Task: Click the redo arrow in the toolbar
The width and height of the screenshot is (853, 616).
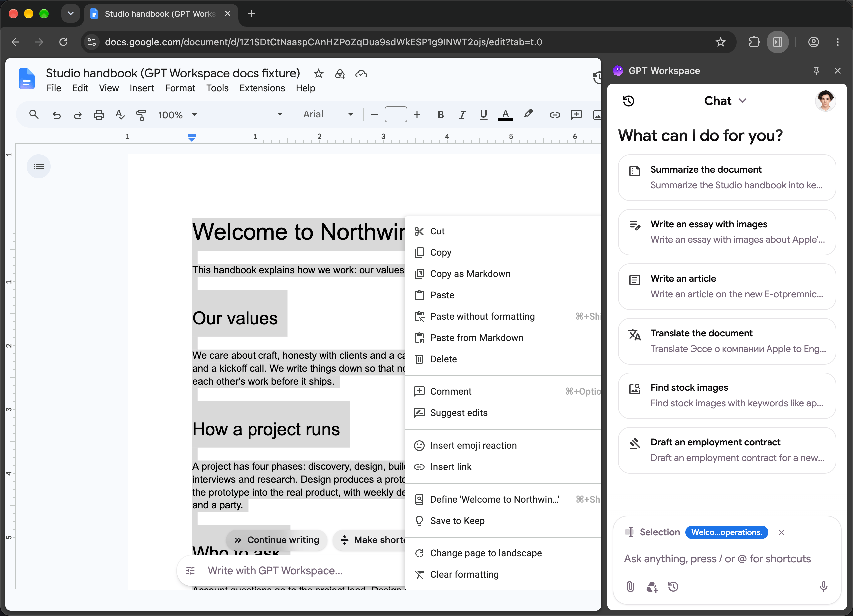Action: tap(78, 115)
